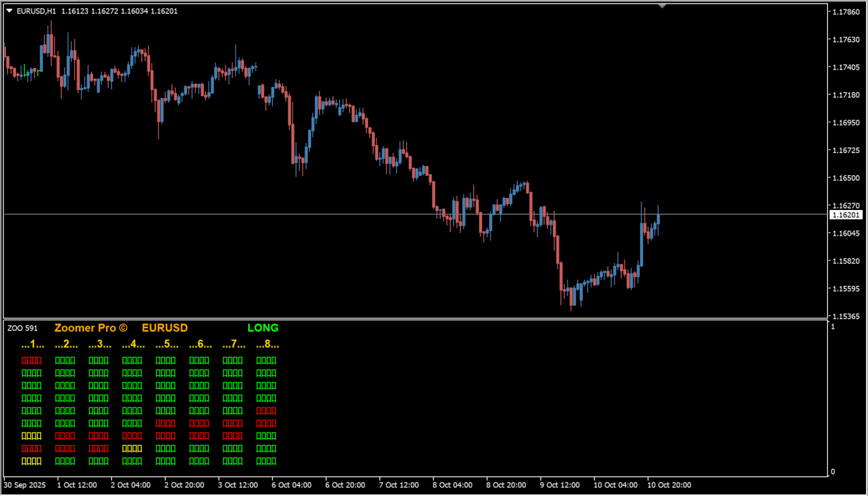The image size is (868, 496).
Task: Select the ...8... column heading
Action: pyautogui.click(x=267, y=344)
